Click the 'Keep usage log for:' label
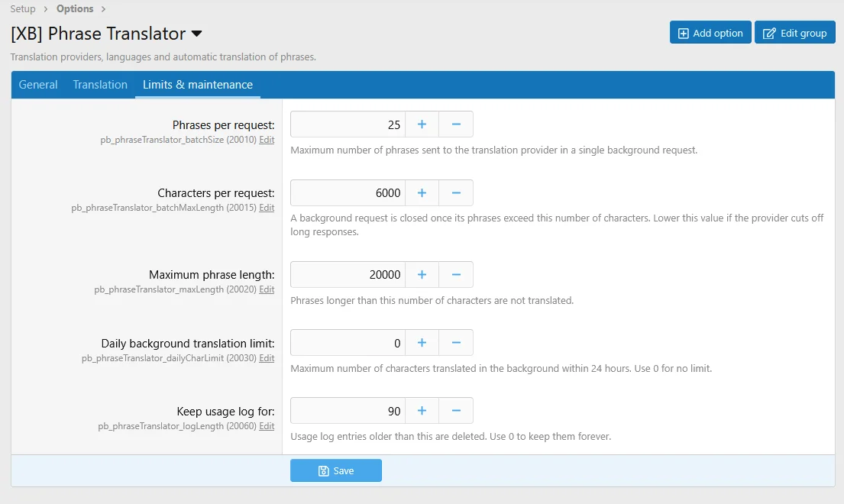The image size is (844, 504). point(225,412)
